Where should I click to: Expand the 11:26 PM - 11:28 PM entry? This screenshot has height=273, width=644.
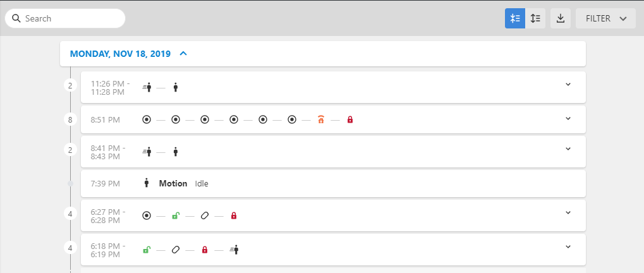pos(568,84)
